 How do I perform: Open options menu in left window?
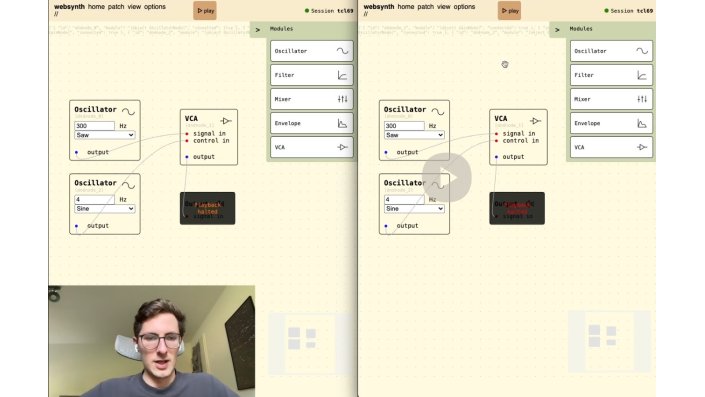(x=155, y=7)
